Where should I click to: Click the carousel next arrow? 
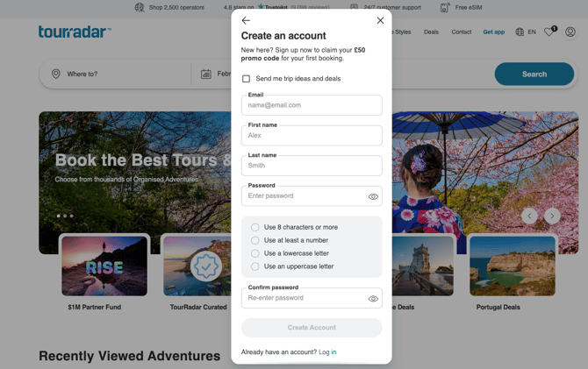point(552,215)
